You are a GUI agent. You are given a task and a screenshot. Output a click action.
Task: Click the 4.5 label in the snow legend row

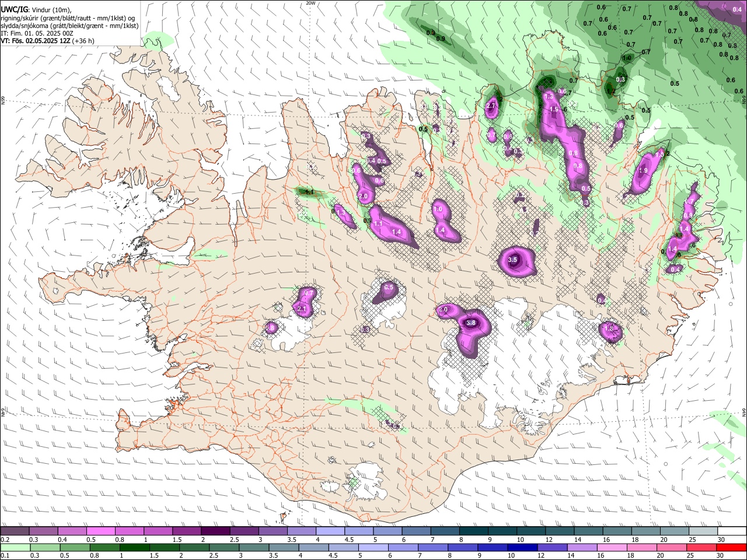[349, 540]
